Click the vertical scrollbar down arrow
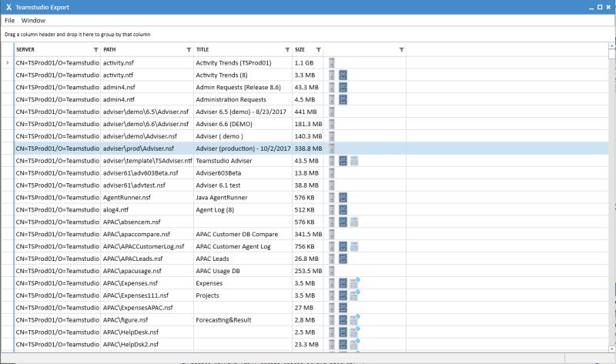Screen dimensions: 616x364 tap(611, 349)
